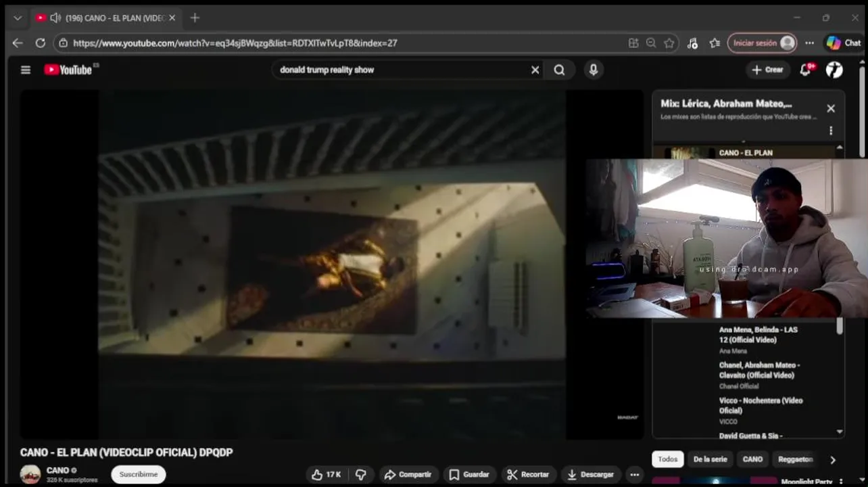Mute the tab via speaker icon
868x487 pixels.
[55, 18]
